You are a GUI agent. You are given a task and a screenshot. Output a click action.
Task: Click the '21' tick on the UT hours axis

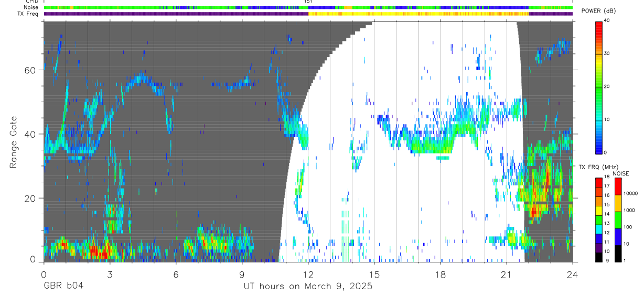[x=506, y=274]
